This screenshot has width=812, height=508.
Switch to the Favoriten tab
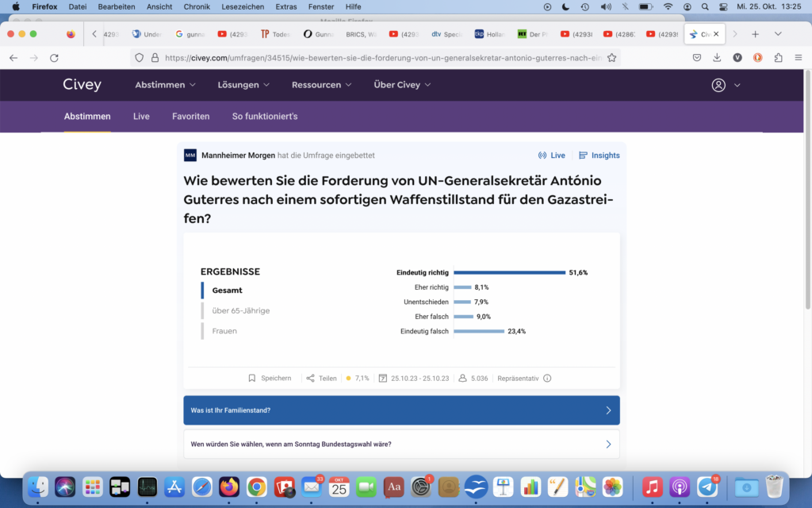coord(190,117)
